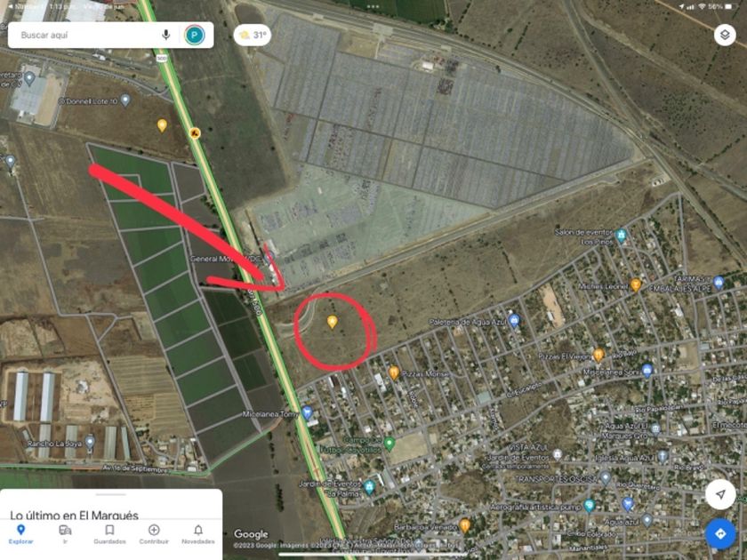Viewport: 747px width, 560px height.
Task: Tap the roadwork hazard icon on highway
Action: [x=195, y=132]
